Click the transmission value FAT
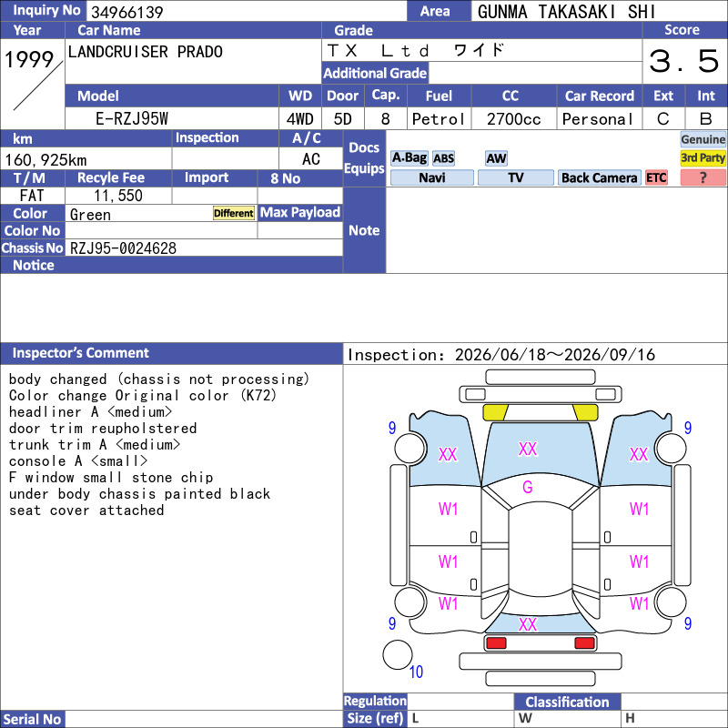 (32, 196)
